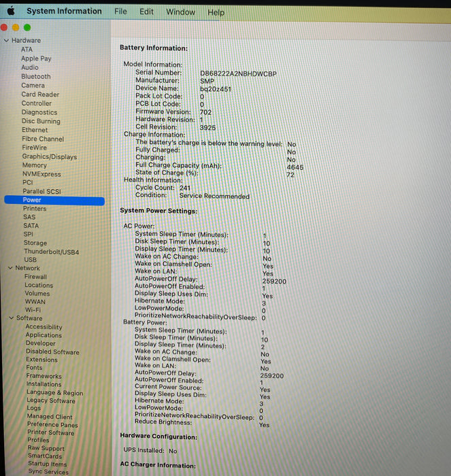Select Thunderbolt/USB4 in the sidebar

coord(51,252)
